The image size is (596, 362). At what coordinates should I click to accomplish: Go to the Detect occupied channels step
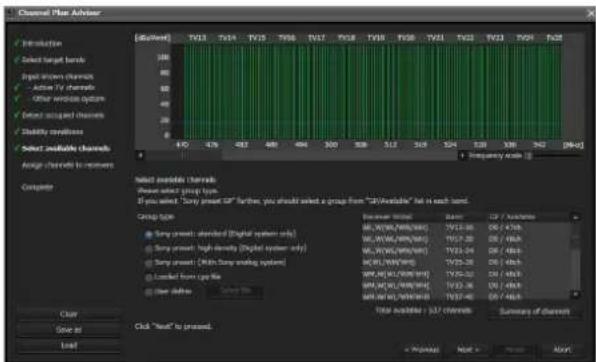tap(63, 115)
